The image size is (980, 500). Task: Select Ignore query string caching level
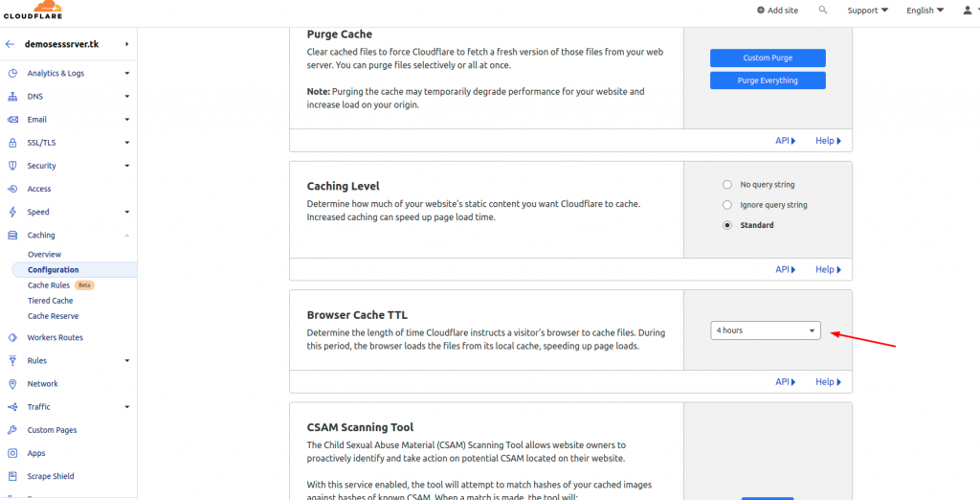[x=727, y=205]
